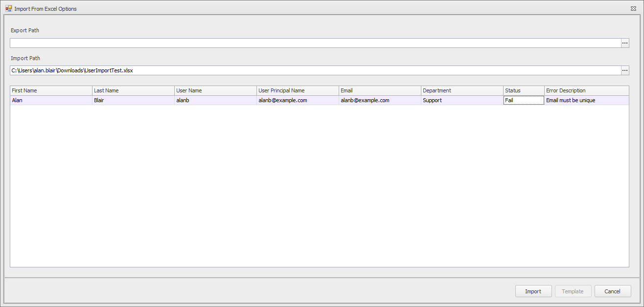644x307 pixels.
Task: Sort by First Name column header
Action: [51, 90]
